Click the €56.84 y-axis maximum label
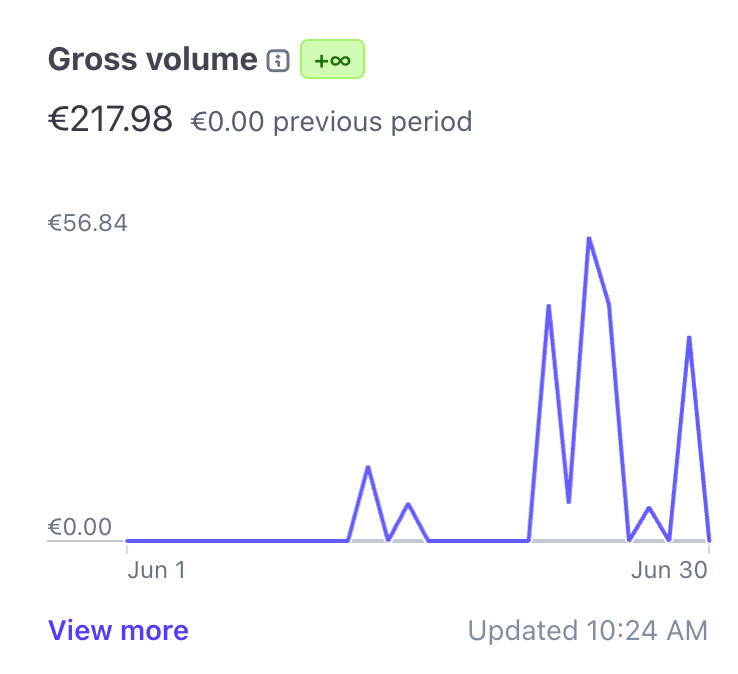This screenshot has height=674, width=738. (88, 223)
